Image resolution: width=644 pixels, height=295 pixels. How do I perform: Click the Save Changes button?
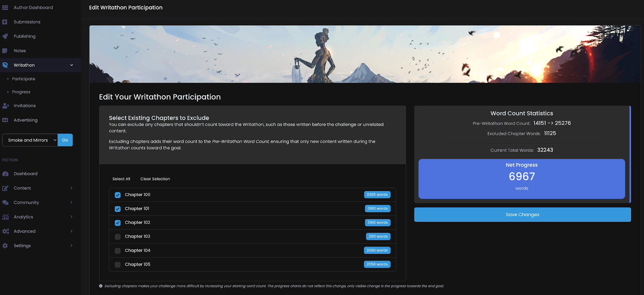pyautogui.click(x=522, y=215)
